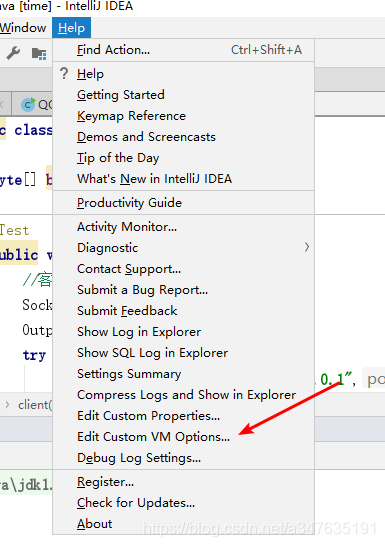
Task: Expand the Diagnostic submenu arrow
Action: [x=307, y=247]
